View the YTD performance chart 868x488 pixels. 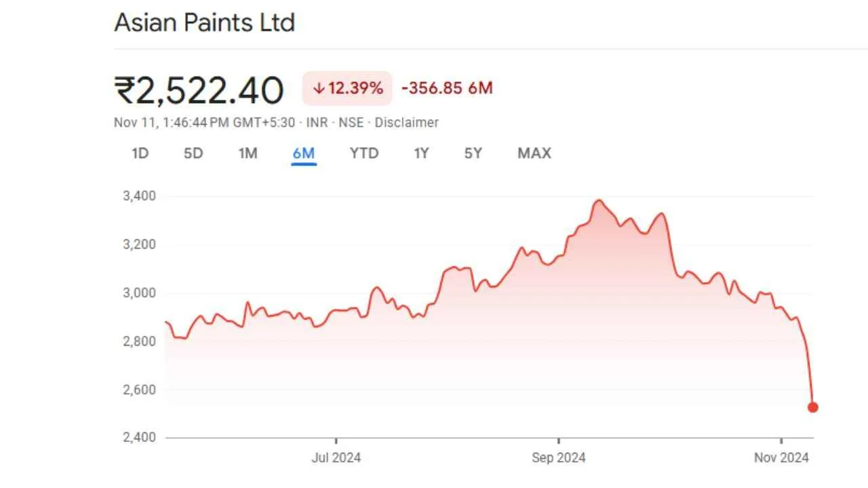click(x=364, y=153)
